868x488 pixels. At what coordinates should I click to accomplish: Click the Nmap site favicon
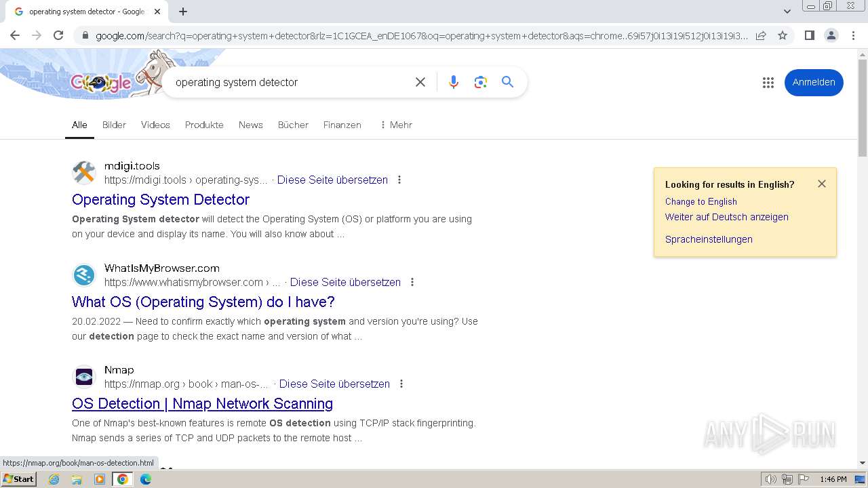pos(84,376)
